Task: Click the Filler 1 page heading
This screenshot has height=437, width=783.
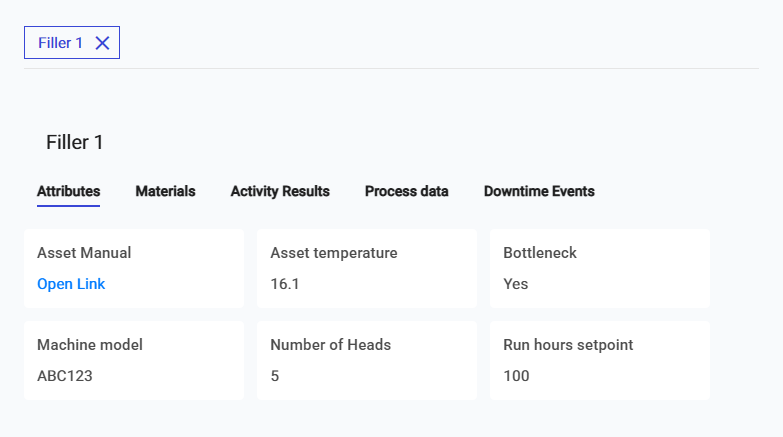Action: coord(75,142)
